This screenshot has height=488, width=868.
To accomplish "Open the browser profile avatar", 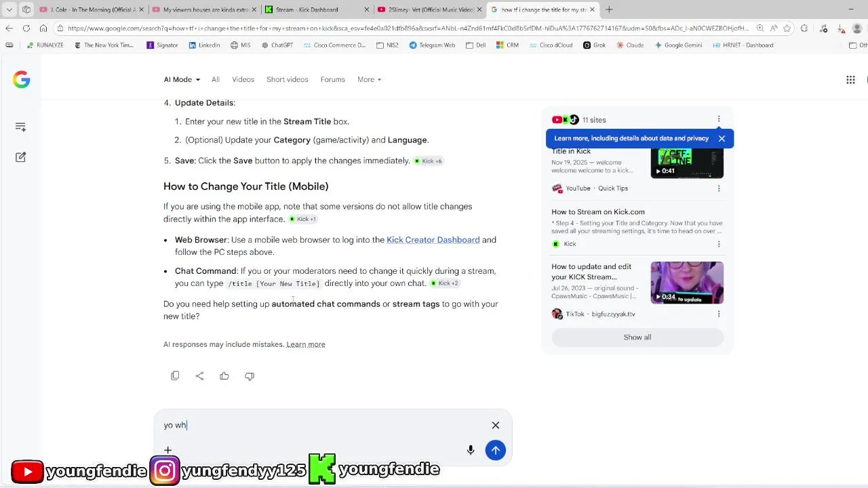I will click(859, 28).
